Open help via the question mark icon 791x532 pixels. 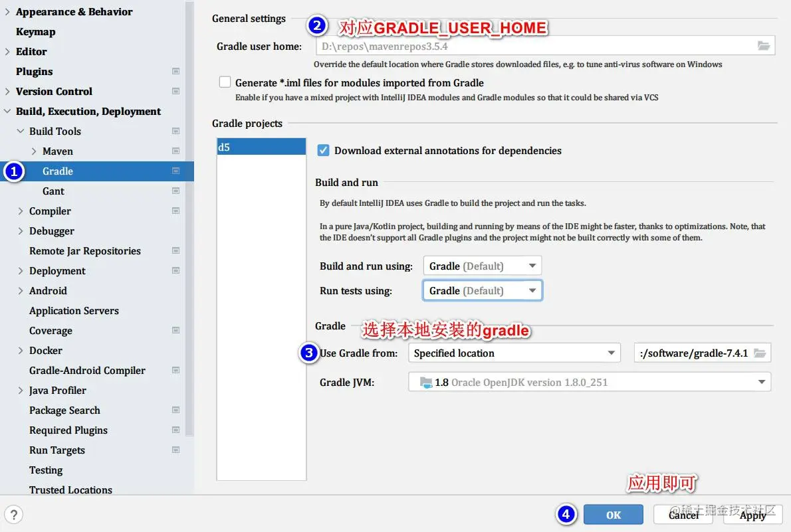point(13,514)
